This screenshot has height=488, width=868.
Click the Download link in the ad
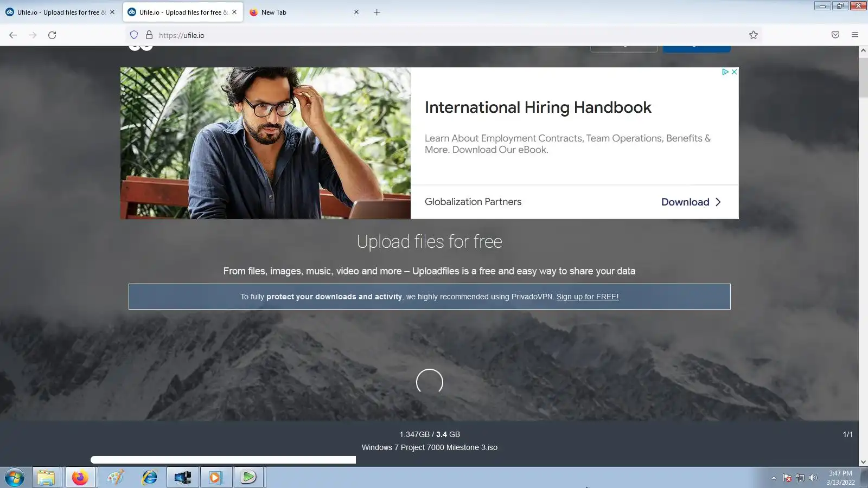(691, 202)
